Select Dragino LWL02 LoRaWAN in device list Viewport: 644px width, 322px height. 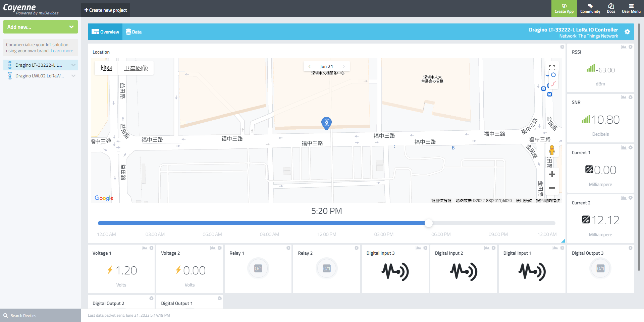coord(40,76)
